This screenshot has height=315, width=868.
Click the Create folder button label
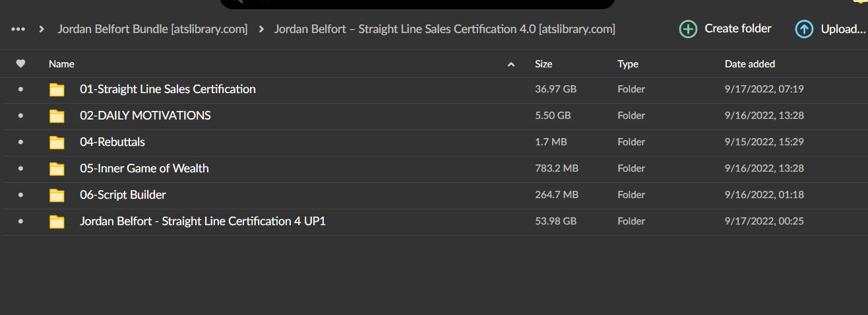tap(738, 29)
